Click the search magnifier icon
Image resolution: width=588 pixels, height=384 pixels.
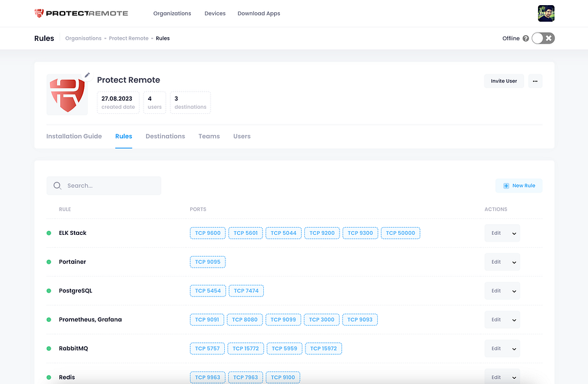click(58, 186)
